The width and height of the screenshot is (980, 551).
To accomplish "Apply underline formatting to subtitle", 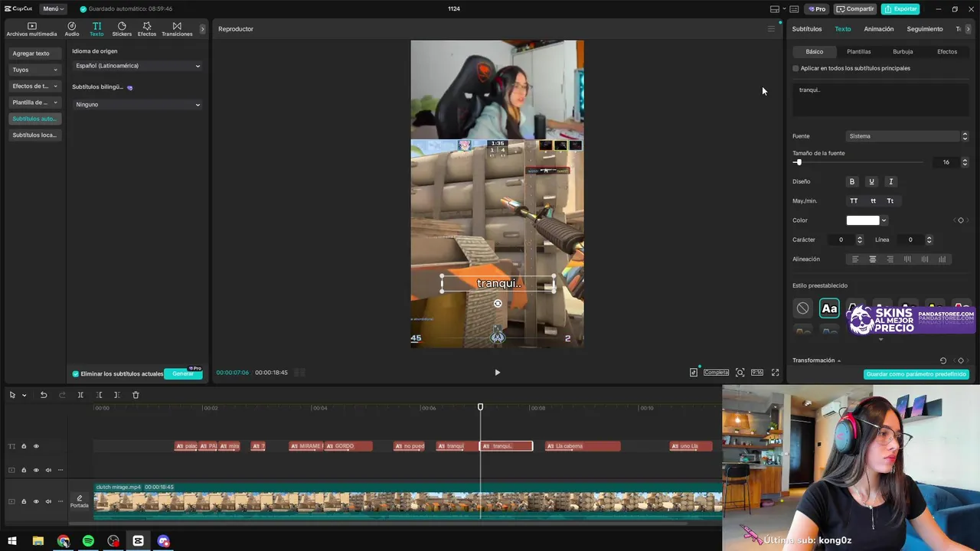I will (x=871, y=181).
